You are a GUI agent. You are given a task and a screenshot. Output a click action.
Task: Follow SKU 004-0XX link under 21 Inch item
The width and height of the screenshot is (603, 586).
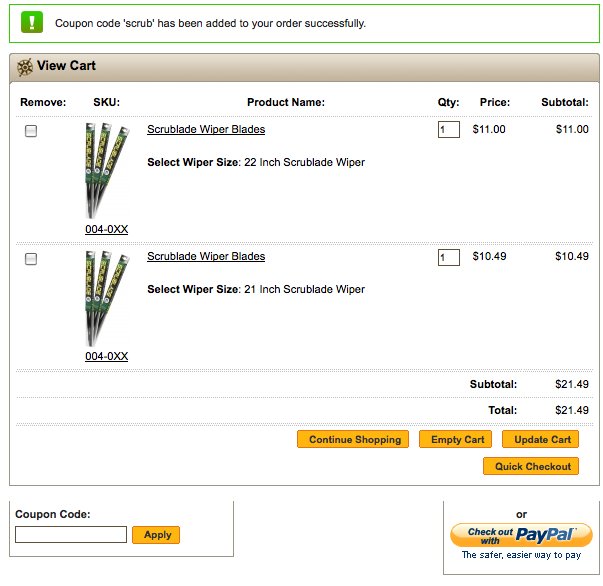click(x=107, y=356)
